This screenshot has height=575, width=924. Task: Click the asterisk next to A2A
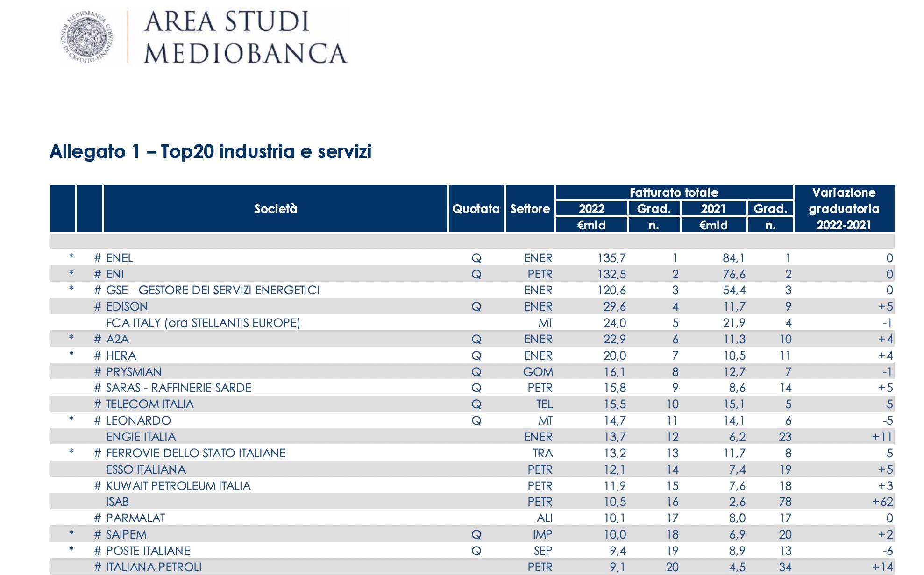(71, 339)
